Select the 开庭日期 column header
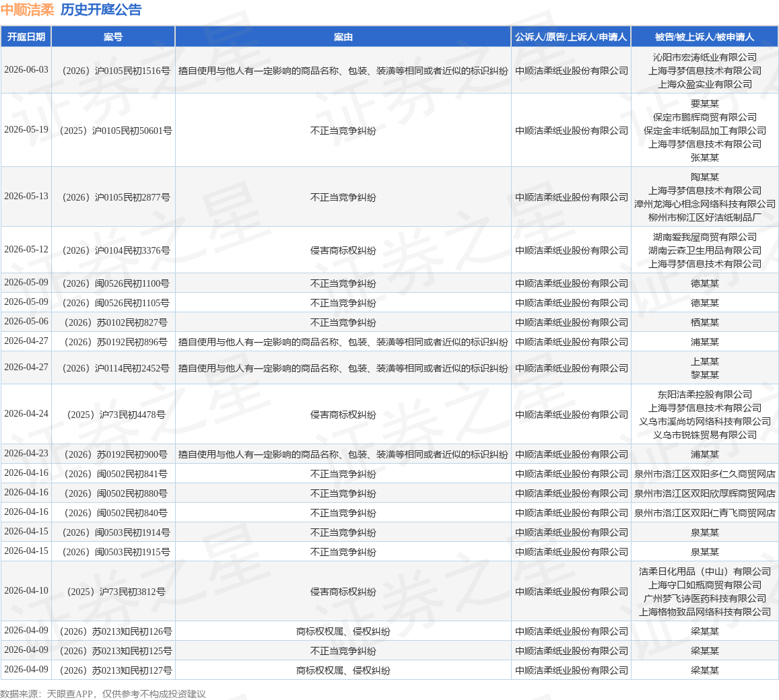 (26, 37)
